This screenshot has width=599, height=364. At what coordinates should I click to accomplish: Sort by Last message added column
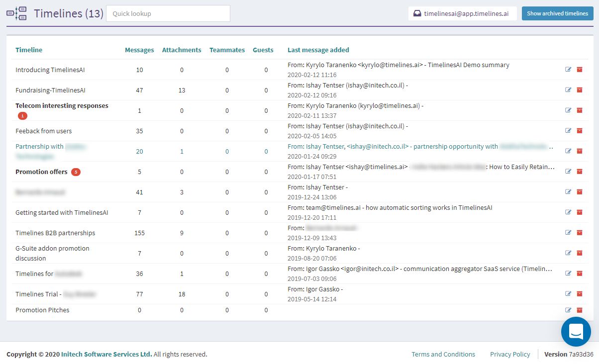318,50
